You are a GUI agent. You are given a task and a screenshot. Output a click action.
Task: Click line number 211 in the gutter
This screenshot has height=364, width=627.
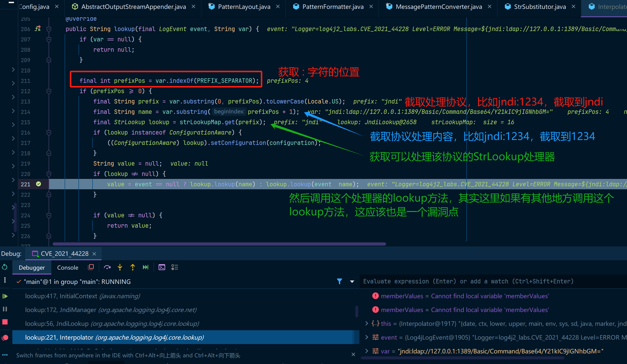[25, 81]
